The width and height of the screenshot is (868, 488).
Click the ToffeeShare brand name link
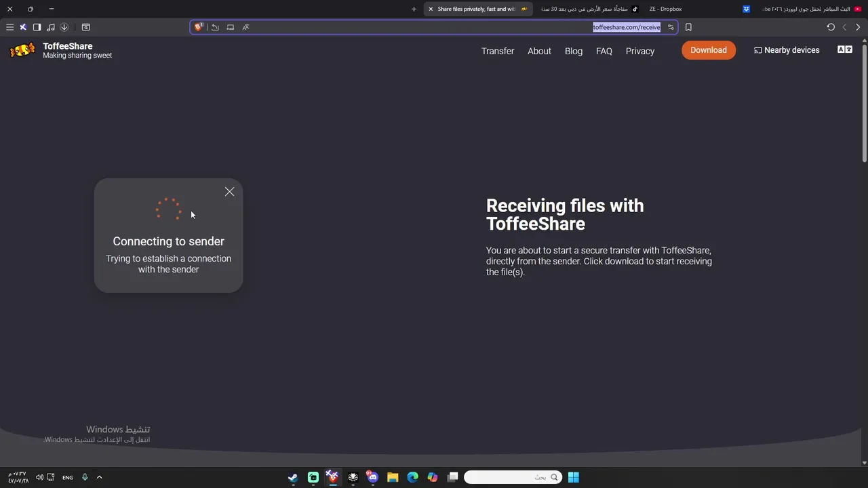click(68, 46)
